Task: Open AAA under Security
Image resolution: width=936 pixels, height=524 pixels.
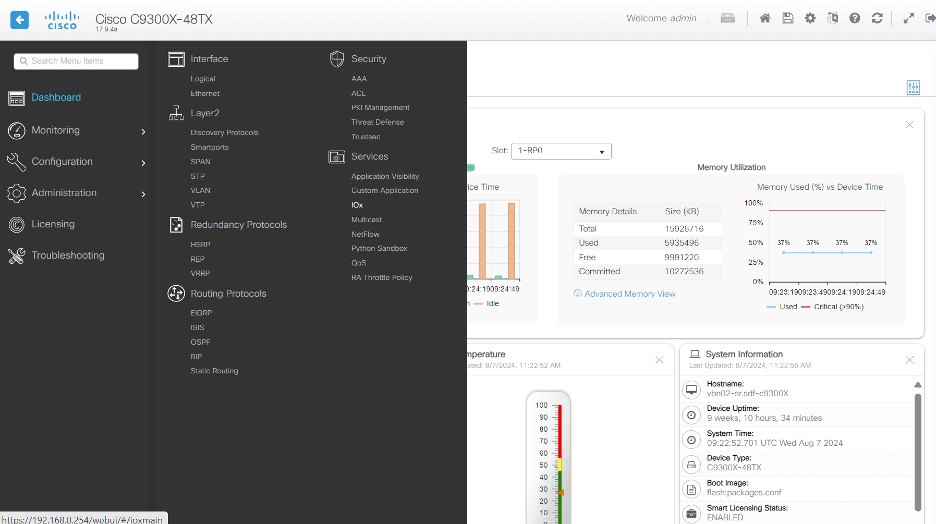Action: (x=359, y=78)
